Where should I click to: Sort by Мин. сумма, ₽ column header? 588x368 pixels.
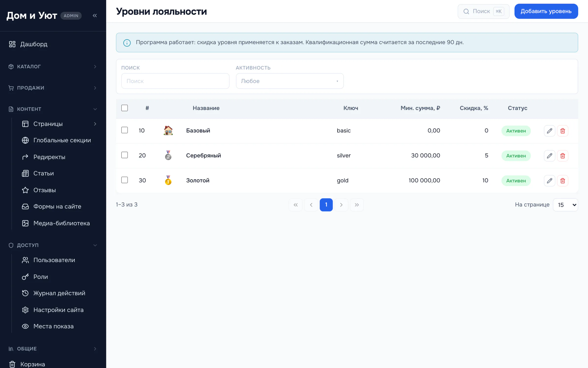pos(420,108)
